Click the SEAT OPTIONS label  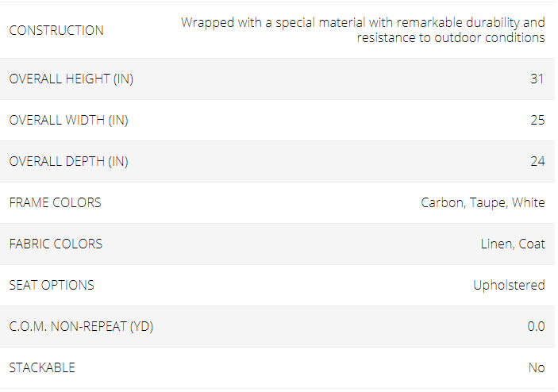52,286
